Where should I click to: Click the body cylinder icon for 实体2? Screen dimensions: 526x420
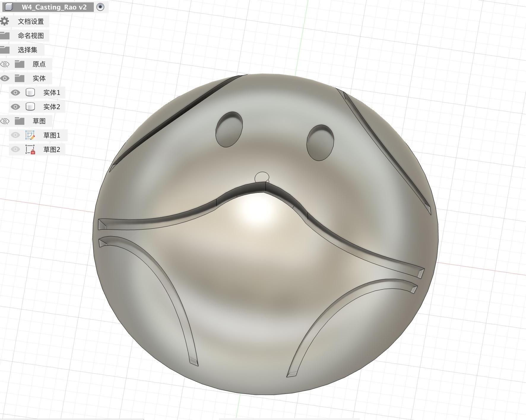(x=30, y=107)
